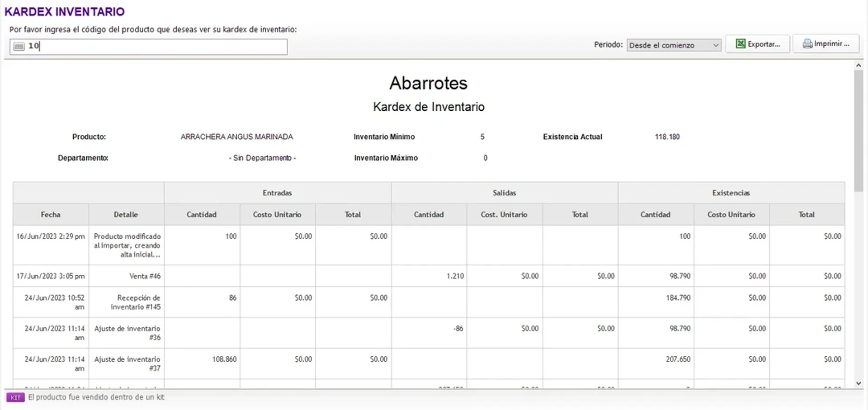This screenshot has width=868, height=410.
Task: Click the Fecha column header
Action: (50, 214)
